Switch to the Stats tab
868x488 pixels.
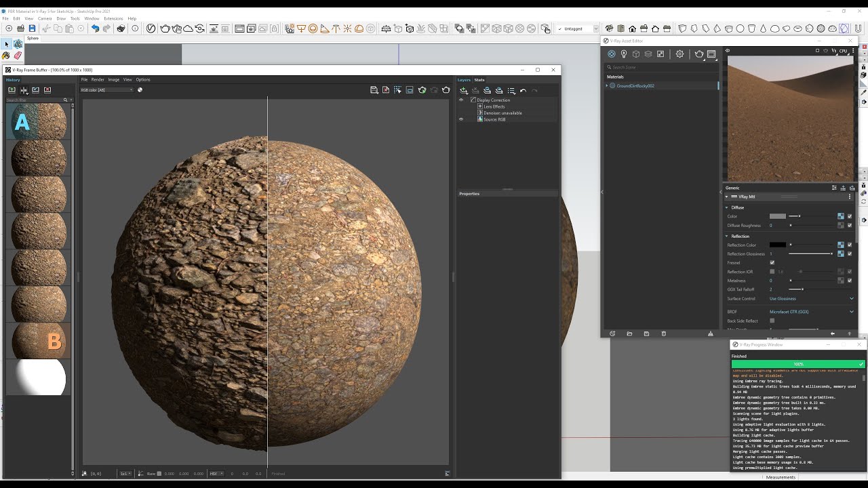coord(479,80)
